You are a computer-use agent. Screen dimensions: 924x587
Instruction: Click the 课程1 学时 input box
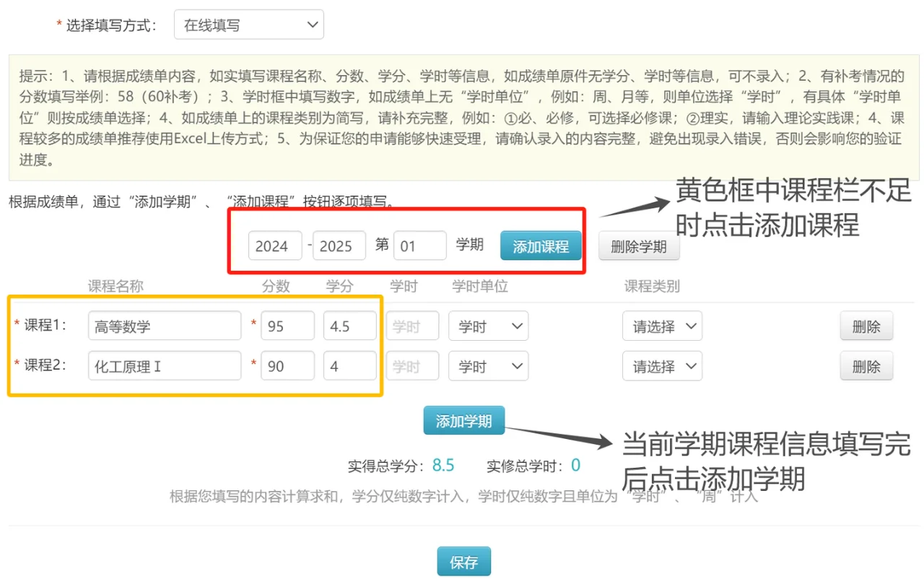pos(412,326)
